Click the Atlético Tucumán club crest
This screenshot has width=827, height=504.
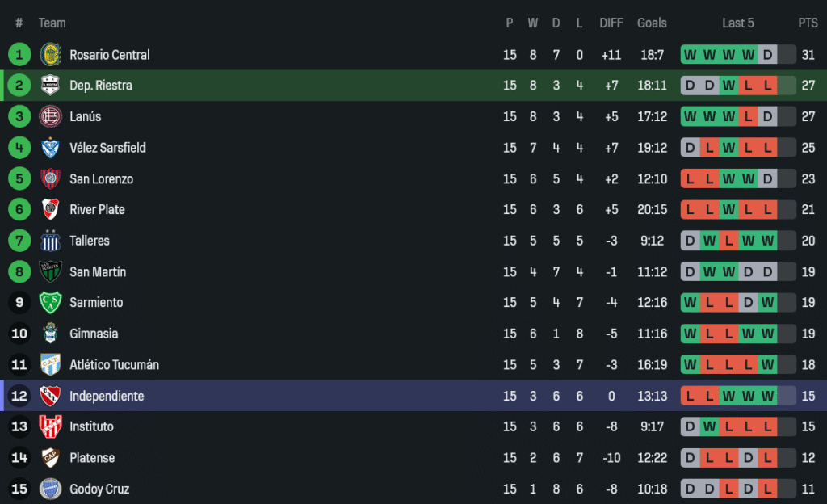coord(50,365)
